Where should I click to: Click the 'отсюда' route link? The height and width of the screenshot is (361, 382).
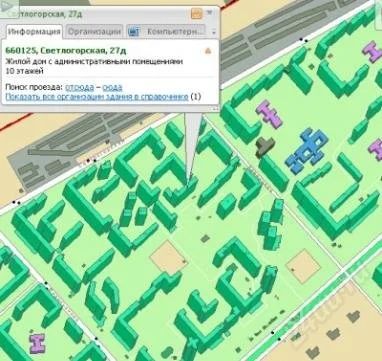click(79, 88)
